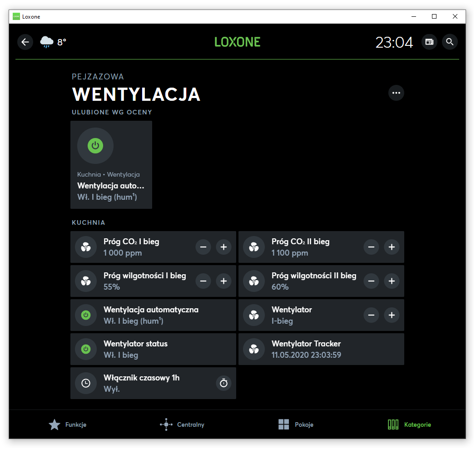Go back using the arrow button
The width and height of the screenshot is (476, 449).
(25, 42)
